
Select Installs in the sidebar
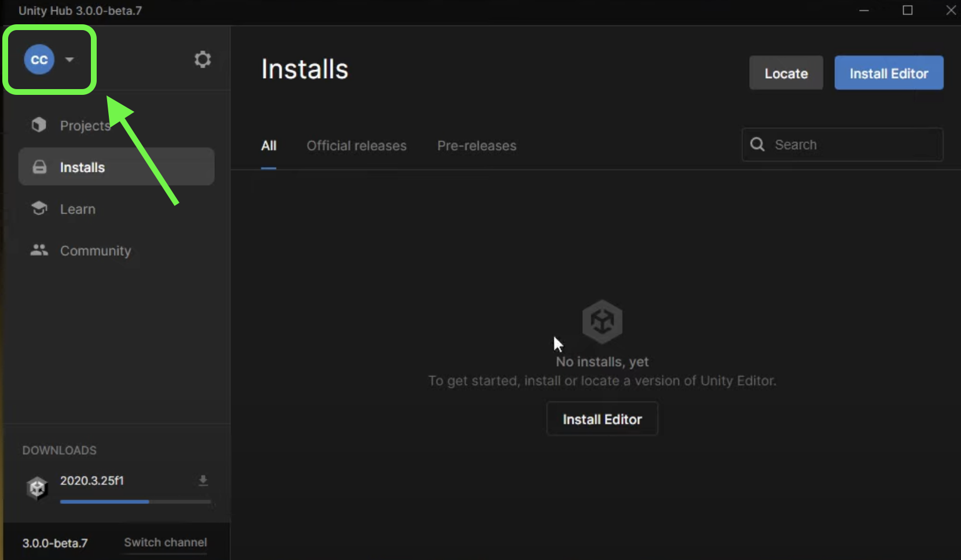coord(117,167)
